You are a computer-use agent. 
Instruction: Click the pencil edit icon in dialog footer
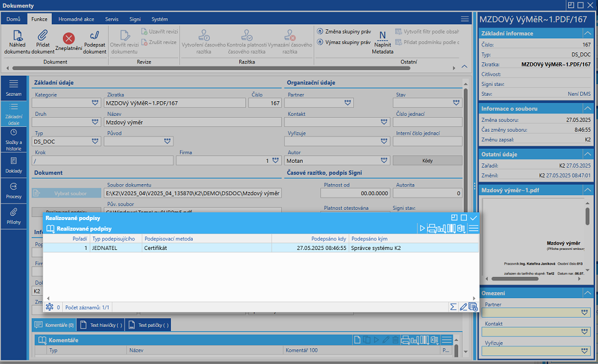coord(463,307)
